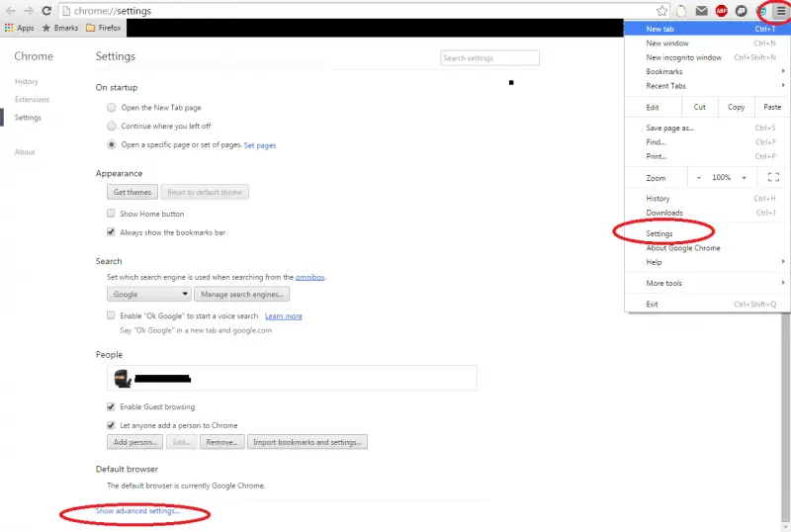Select Print in the menu
Screen dimensions: 791x532
(x=707, y=156)
